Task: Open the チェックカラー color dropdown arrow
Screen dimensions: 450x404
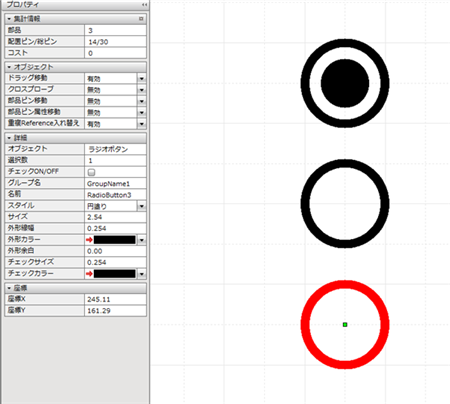Action: pos(142,274)
